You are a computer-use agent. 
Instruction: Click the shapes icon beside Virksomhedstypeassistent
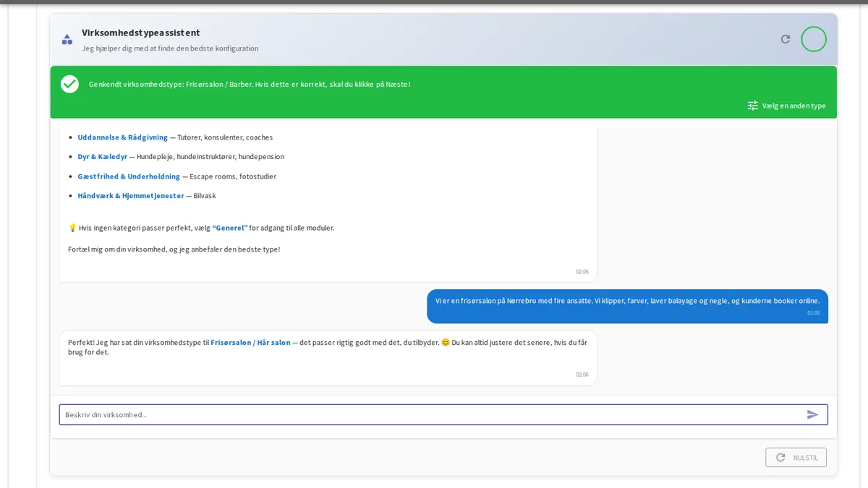(x=67, y=39)
